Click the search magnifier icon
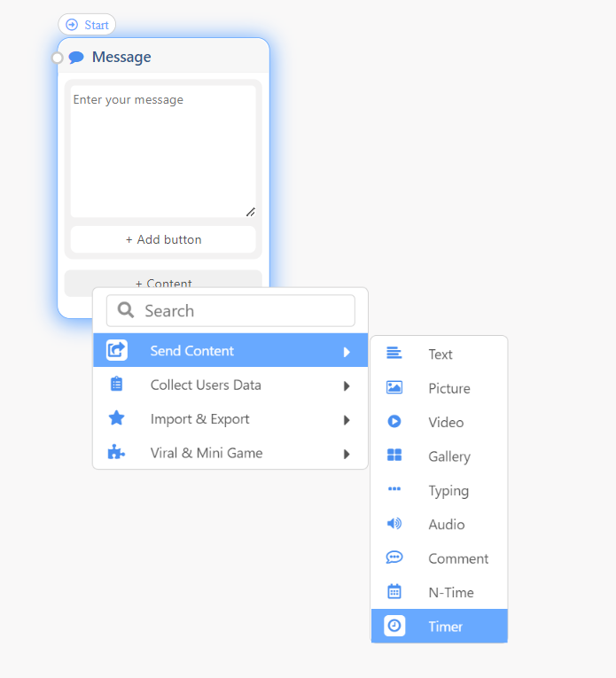Image resolution: width=616 pixels, height=678 pixels. coord(126,310)
